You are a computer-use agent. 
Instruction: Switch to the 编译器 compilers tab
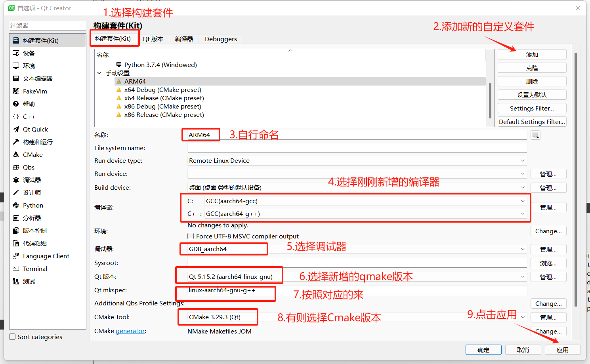pos(184,39)
